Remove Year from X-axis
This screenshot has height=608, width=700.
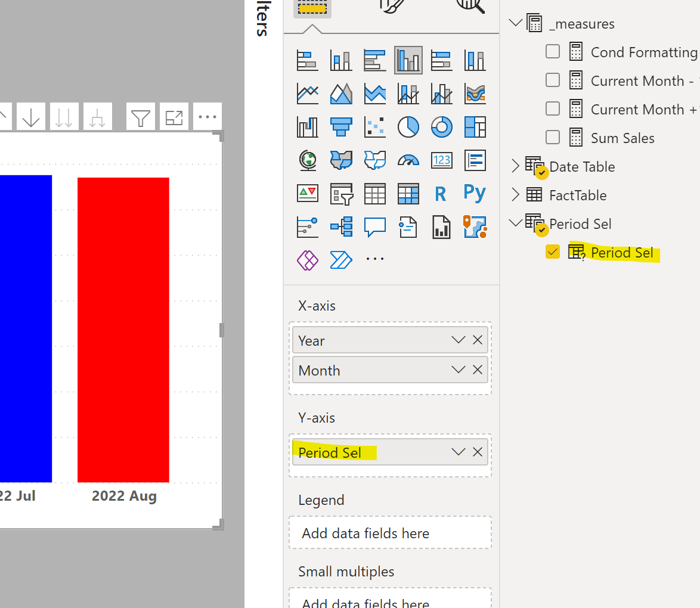coord(478,340)
